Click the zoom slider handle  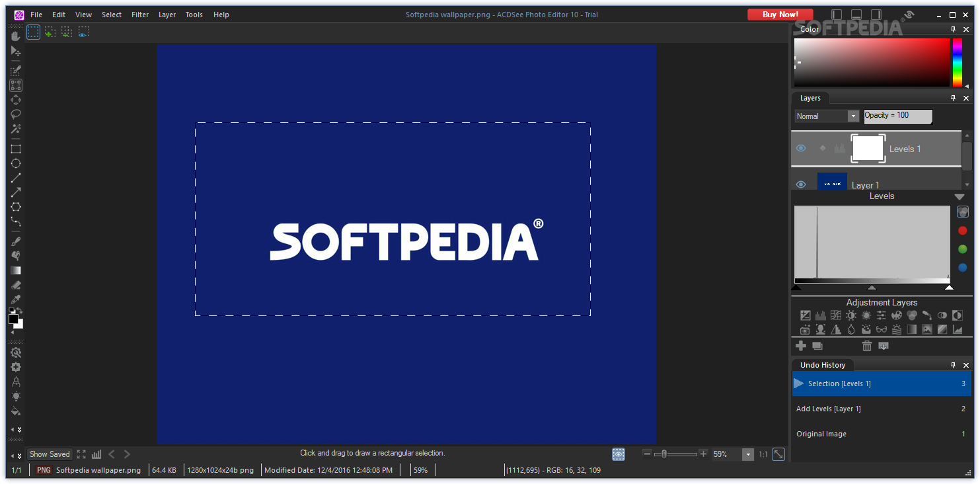pos(664,454)
